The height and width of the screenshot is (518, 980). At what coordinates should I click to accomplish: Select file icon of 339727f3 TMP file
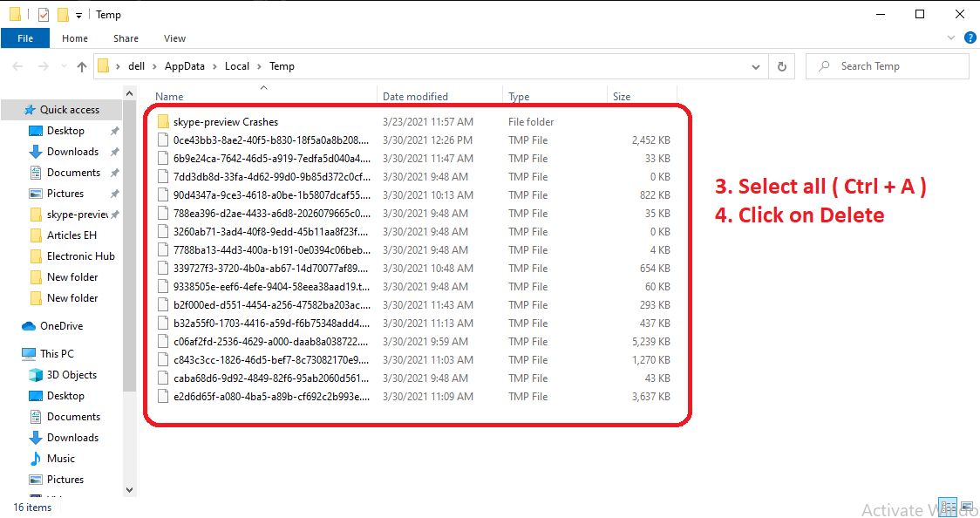(x=163, y=268)
